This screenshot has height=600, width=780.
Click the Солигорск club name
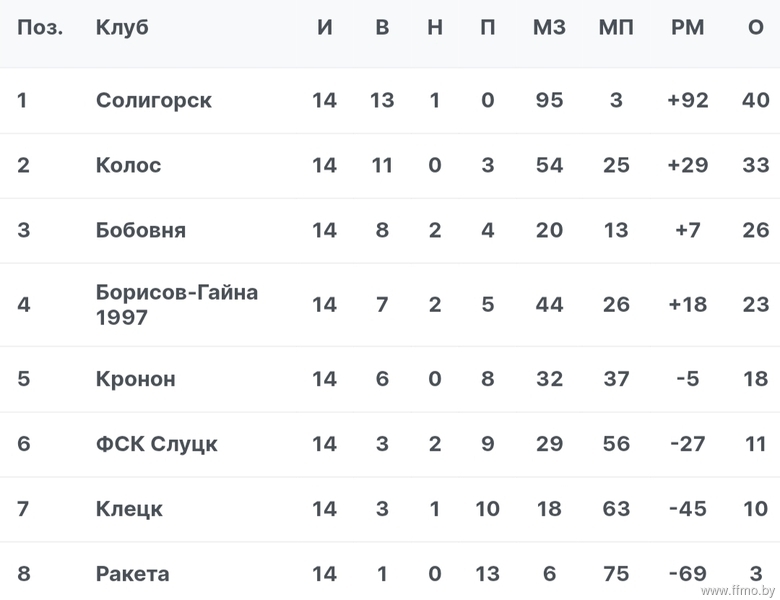pos(154,100)
